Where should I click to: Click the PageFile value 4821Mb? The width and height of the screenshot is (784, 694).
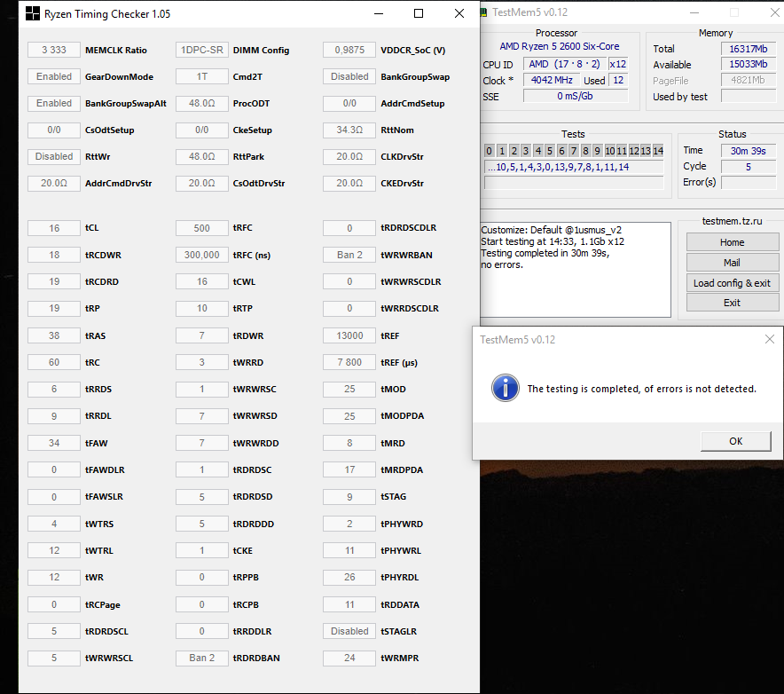click(748, 80)
